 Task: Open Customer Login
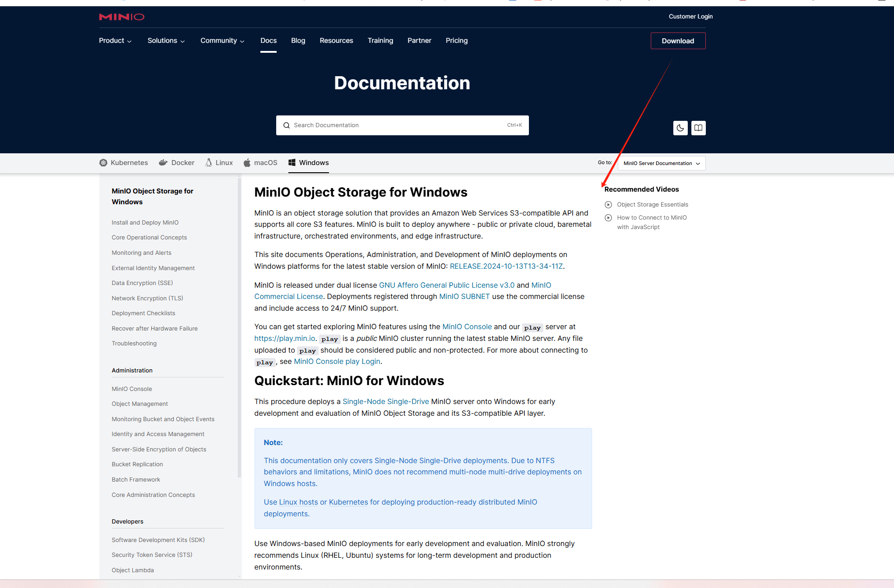690,17
